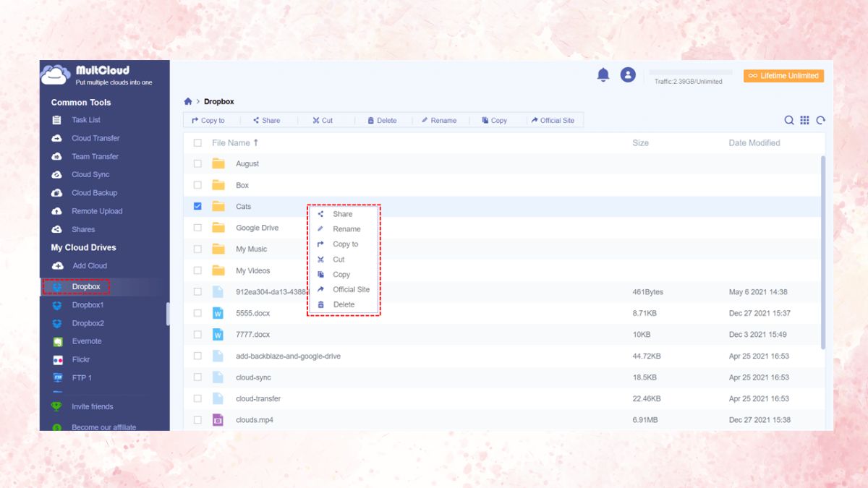Click the sidebar drives scrollbar

pyautogui.click(x=168, y=313)
